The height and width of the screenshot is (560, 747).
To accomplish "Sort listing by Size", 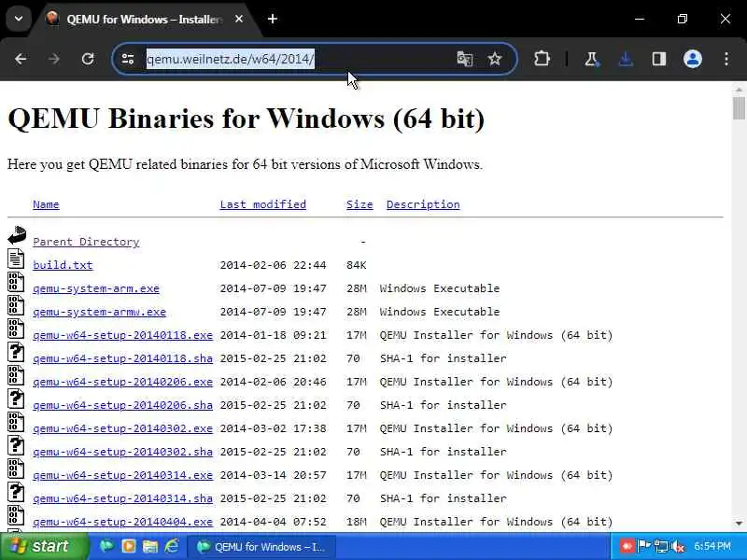I will [359, 204].
